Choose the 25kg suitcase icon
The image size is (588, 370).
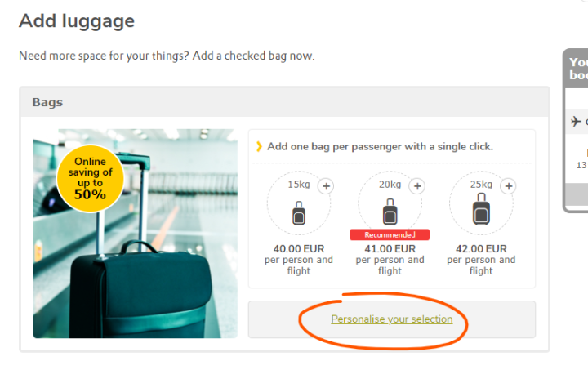click(x=481, y=212)
